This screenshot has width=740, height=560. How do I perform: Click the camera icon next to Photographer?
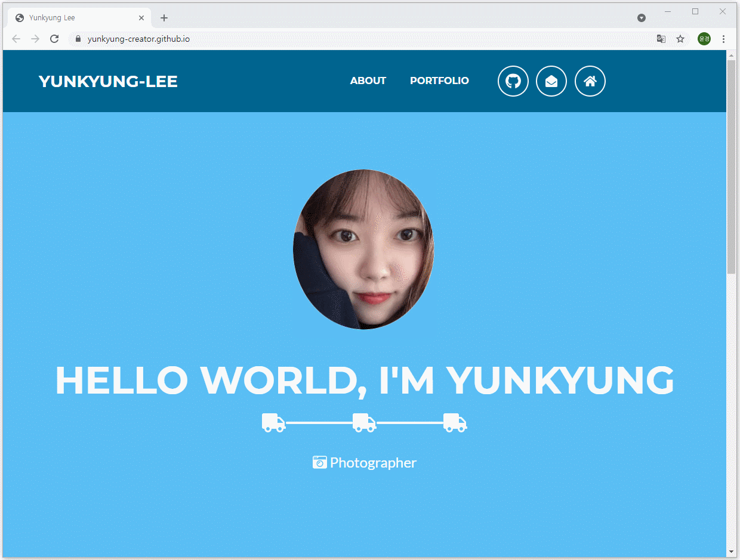coord(320,462)
